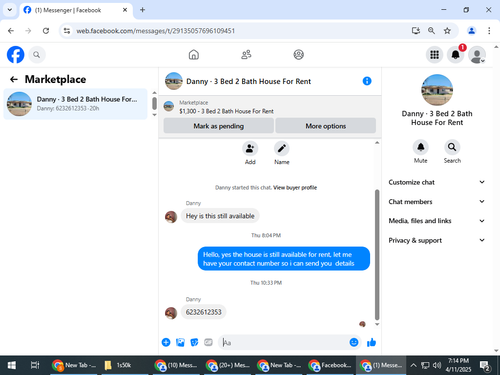Click the Add people icon
This screenshot has width=500, height=375.
click(250, 149)
